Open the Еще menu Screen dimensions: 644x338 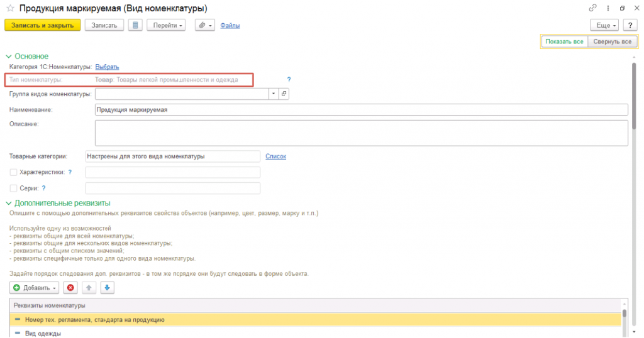point(604,25)
